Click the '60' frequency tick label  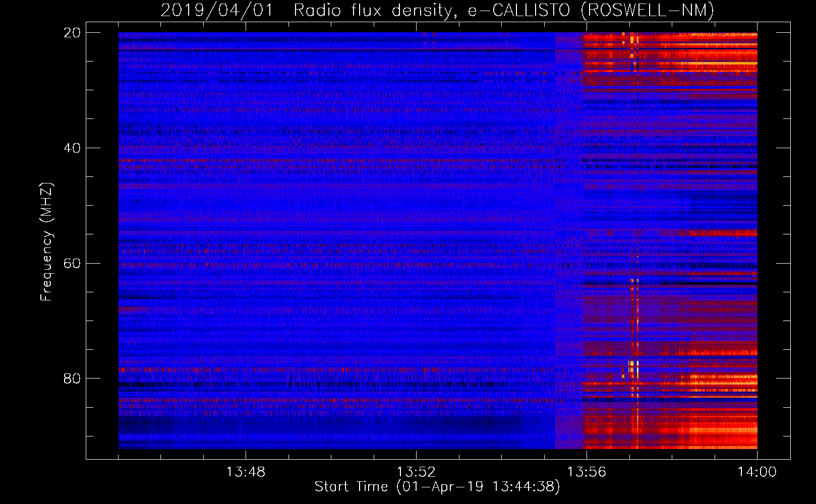[72, 264]
